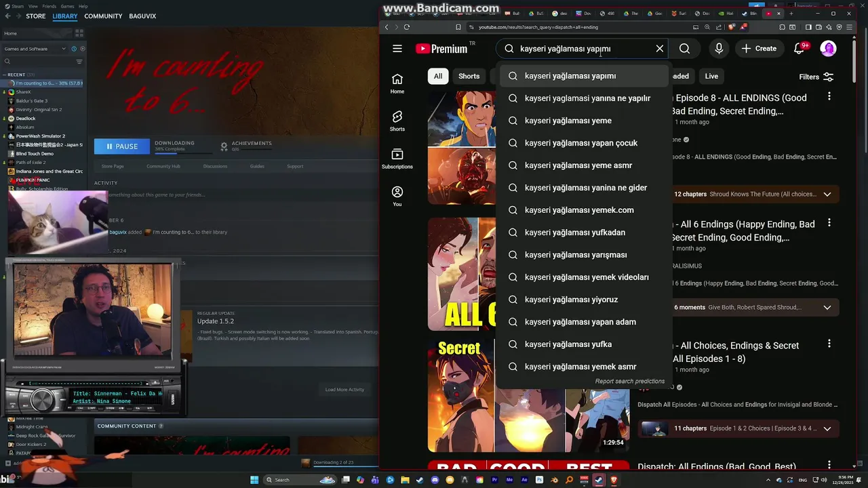This screenshot has width=868, height=488.
Task: Open Steam BAGUVIX profile tab
Action: 142,16
